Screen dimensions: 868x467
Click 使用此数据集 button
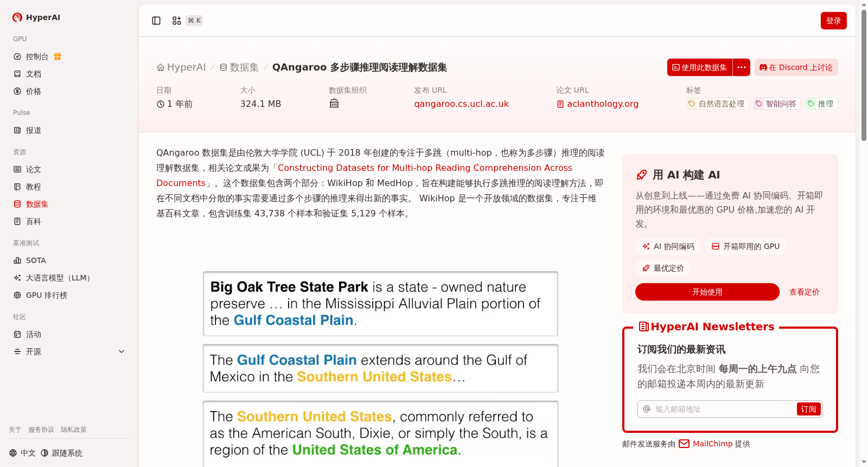pyautogui.click(x=700, y=67)
